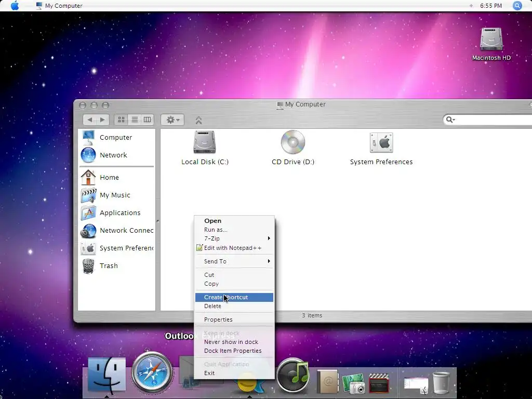This screenshot has height=399, width=532.
Task: Choose Open in the context menu
Action: pos(234,221)
